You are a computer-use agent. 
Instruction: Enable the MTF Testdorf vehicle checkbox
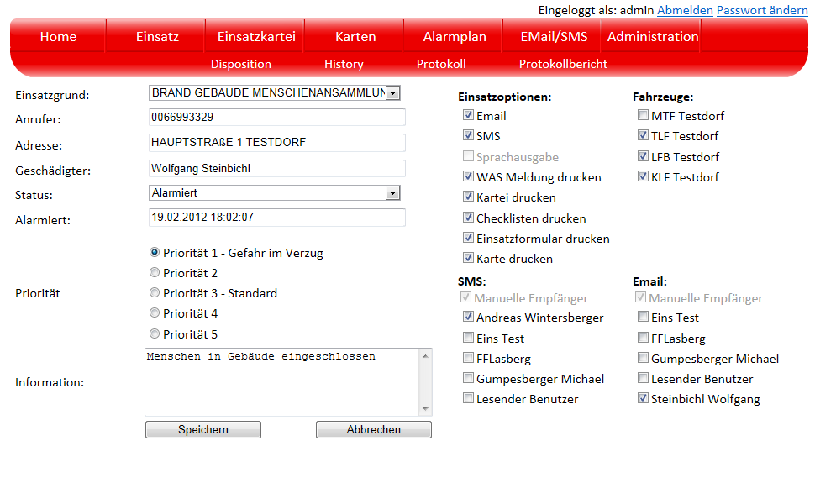tap(643, 116)
